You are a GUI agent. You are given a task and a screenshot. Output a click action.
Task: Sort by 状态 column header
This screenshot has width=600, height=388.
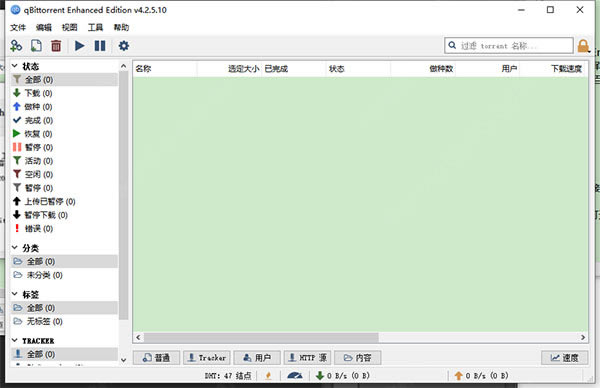(x=358, y=68)
